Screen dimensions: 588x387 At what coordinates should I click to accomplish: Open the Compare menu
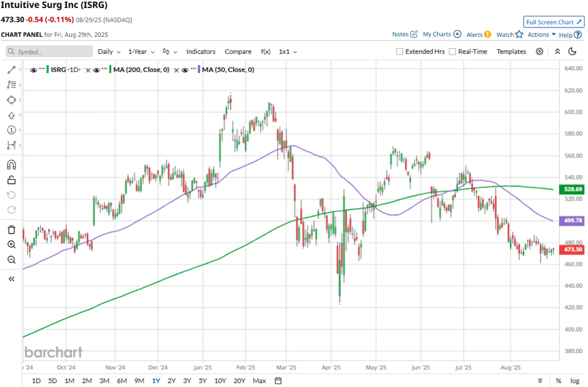(238, 52)
